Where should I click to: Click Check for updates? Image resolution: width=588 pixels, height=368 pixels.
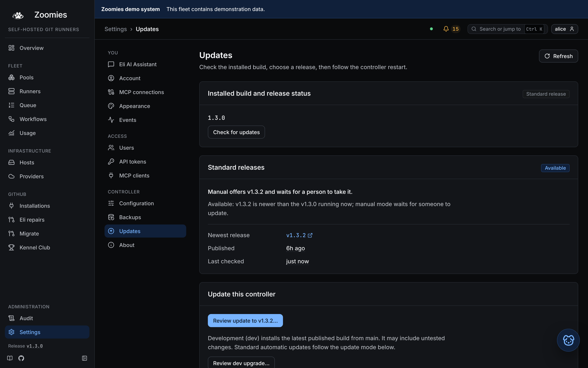click(x=236, y=132)
